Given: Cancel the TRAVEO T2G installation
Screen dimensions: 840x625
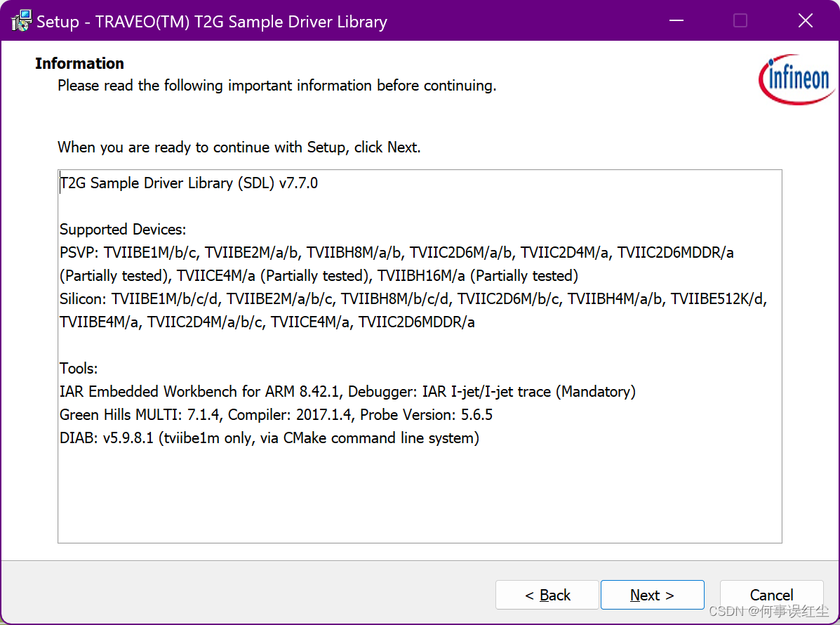Looking at the screenshot, I should pyautogui.click(x=771, y=594).
